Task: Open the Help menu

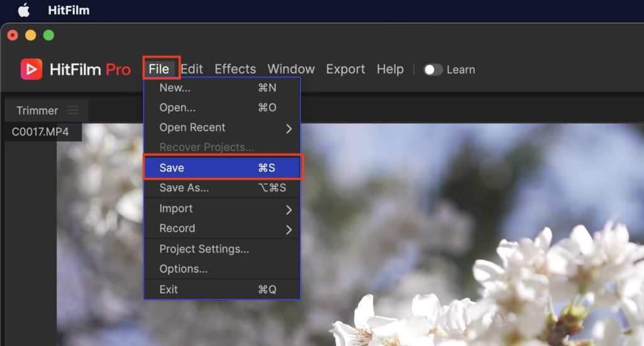Action: pyautogui.click(x=390, y=69)
